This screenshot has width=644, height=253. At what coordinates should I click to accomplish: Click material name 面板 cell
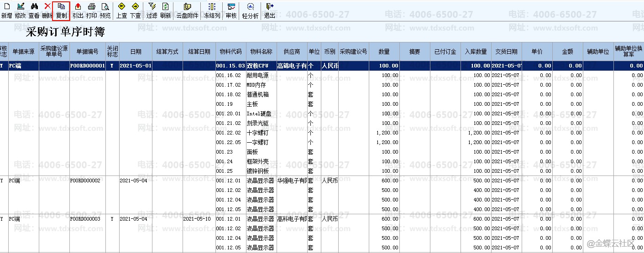click(261, 152)
